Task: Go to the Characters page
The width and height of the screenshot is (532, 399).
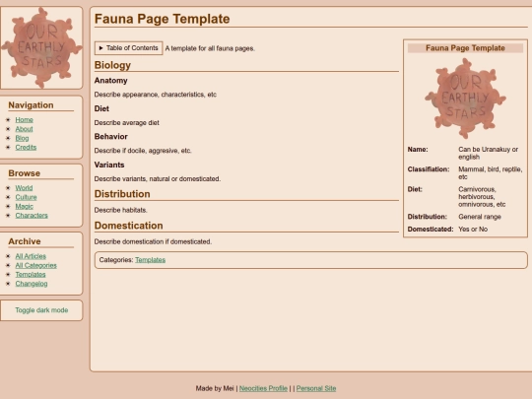Action: pyautogui.click(x=32, y=216)
